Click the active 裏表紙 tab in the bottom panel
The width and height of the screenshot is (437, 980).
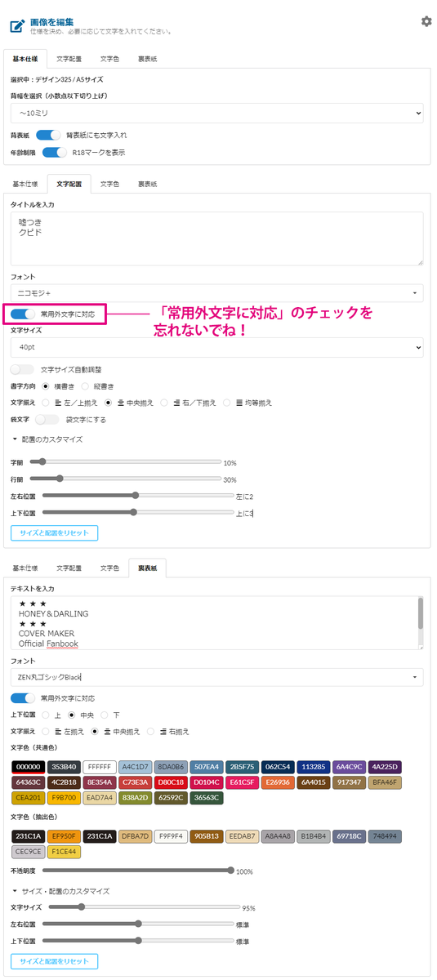(148, 567)
